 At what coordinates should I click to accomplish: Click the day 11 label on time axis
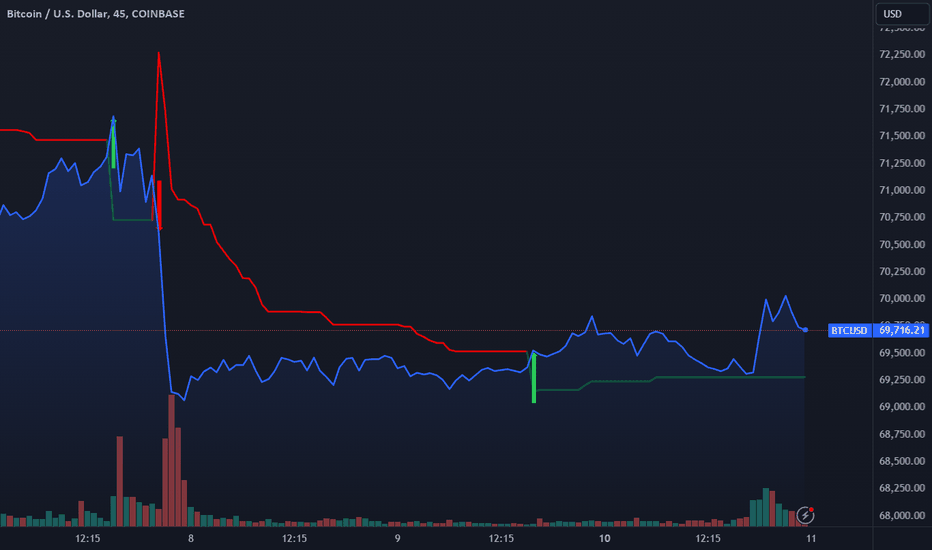point(811,539)
